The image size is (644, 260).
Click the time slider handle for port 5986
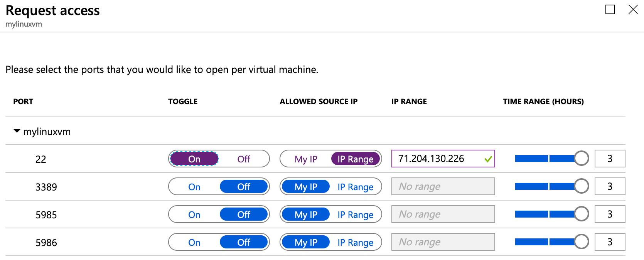[582, 241]
